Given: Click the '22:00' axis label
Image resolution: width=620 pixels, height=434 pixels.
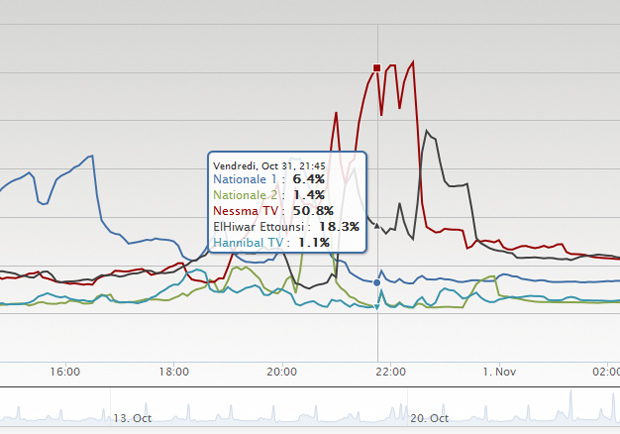Looking at the screenshot, I should click(x=391, y=372).
